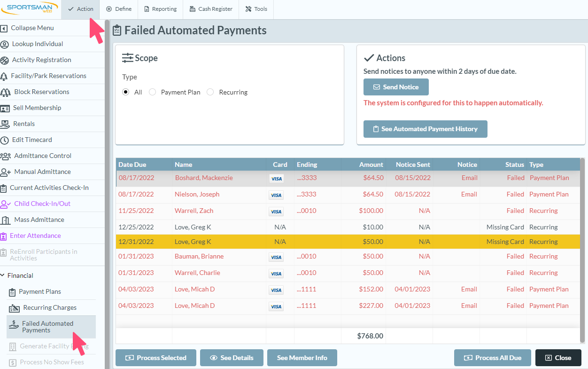Click the Sell Membership card icon
588x369 pixels.
[5, 108]
